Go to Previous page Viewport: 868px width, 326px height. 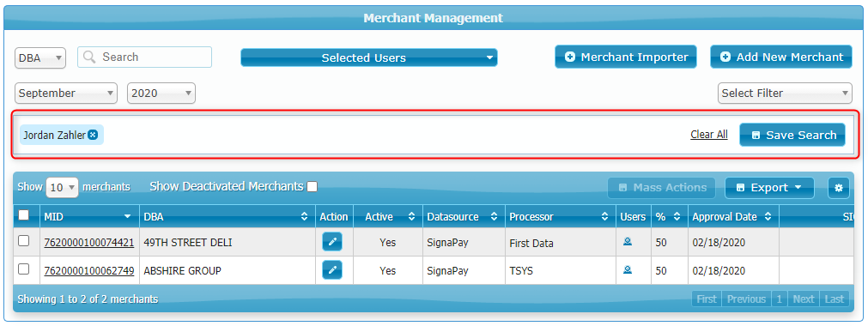(746, 299)
